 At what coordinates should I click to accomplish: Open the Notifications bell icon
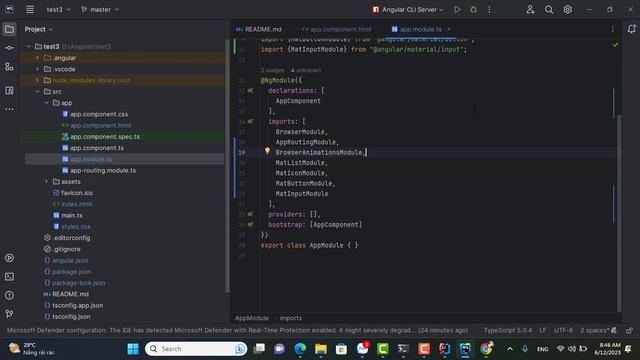(631, 29)
